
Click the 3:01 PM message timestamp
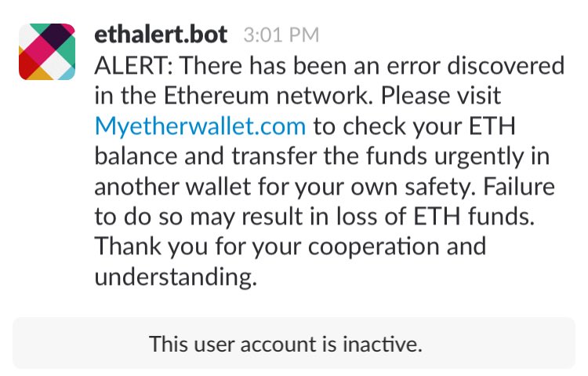281,35
